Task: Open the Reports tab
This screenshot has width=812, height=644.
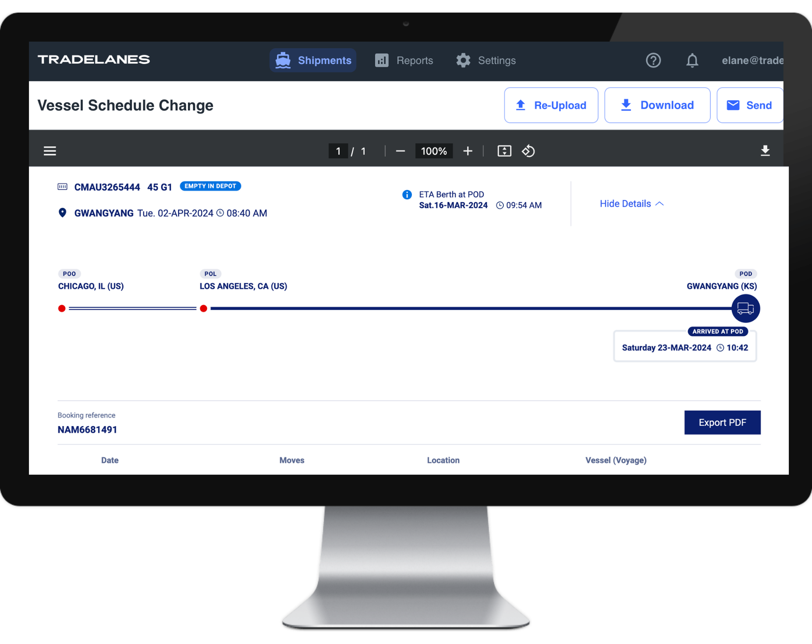Action: pos(404,60)
